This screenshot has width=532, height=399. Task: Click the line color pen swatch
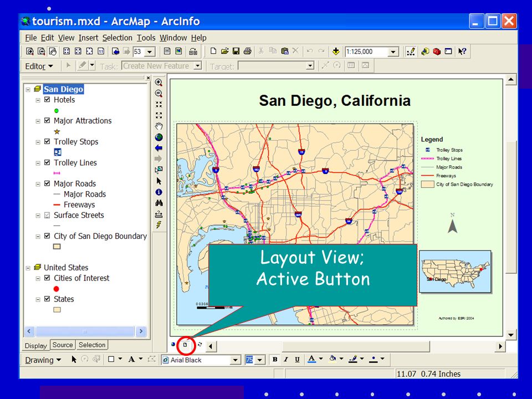(x=353, y=359)
